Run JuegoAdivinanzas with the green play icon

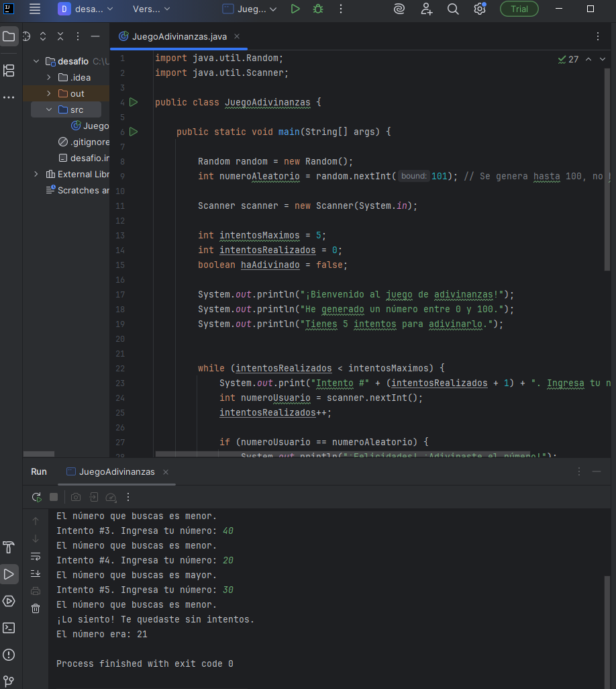click(295, 9)
